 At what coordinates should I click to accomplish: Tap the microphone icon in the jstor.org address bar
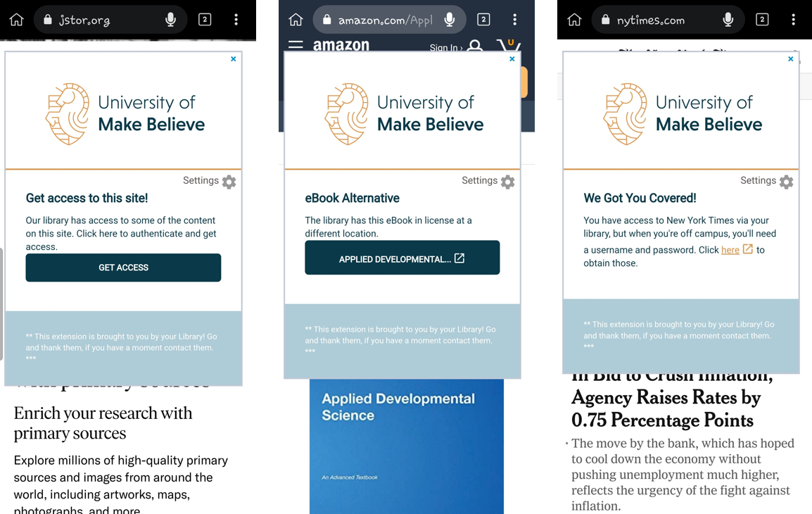point(170,20)
